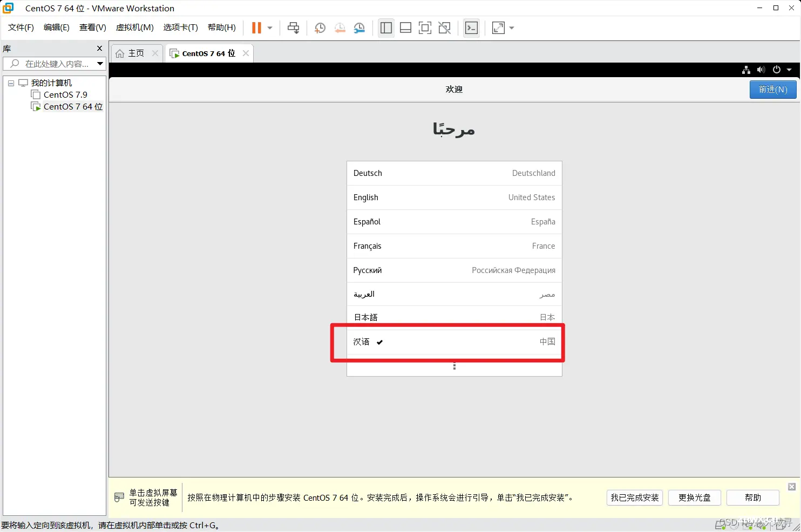This screenshot has height=532, width=801.
Task: Take a snapshot of the VM
Action: click(320, 28)
